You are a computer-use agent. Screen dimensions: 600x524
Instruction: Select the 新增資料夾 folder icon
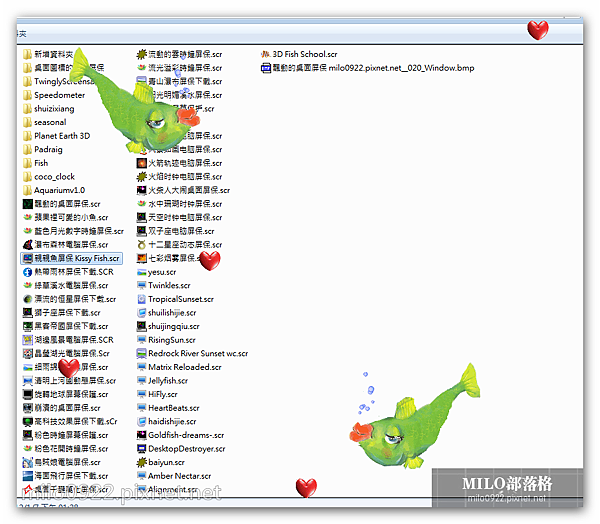27,54
